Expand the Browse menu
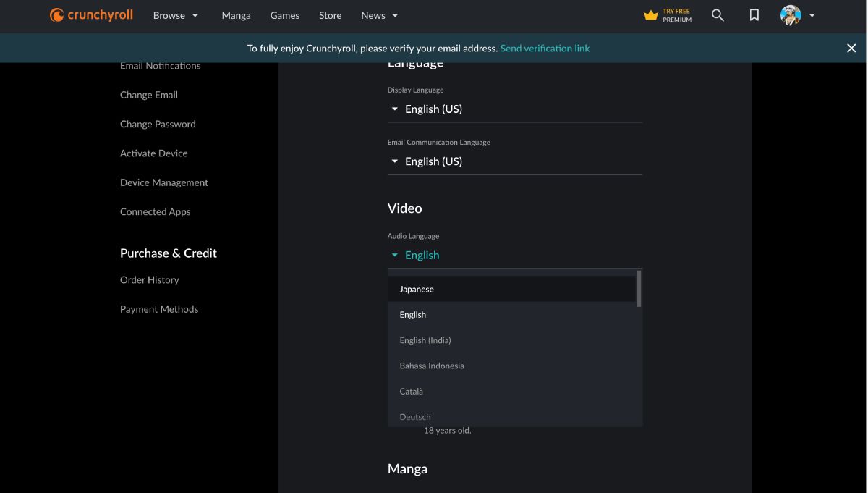 point(175,15)
